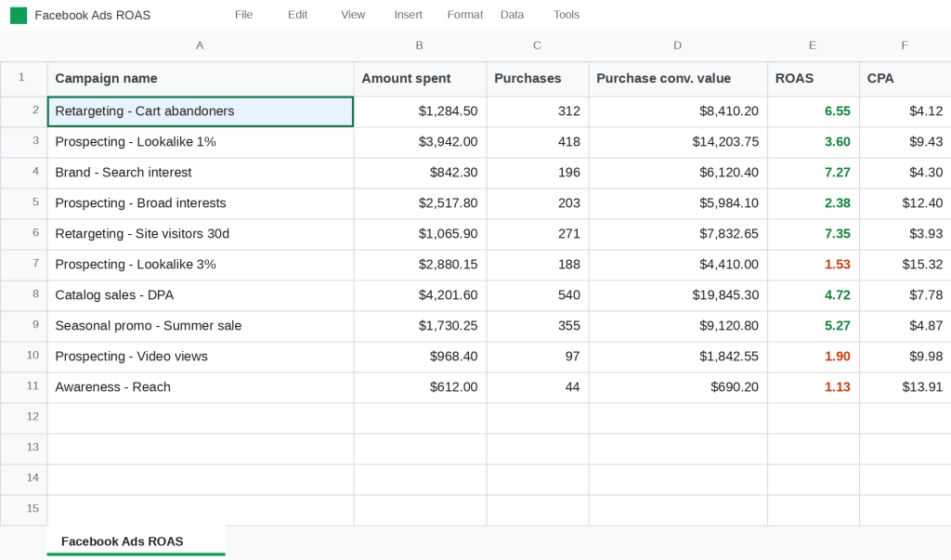
Task: Select cell Prospecting - Lookalike 3%
Action: click(x=201, y=265)
